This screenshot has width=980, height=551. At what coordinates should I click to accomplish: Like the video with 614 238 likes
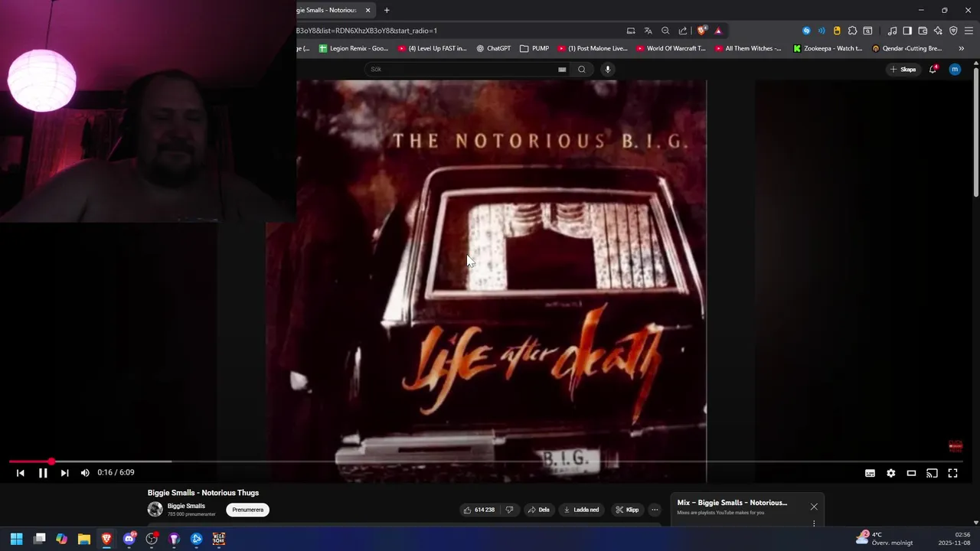pyautogui.click(x=478, y=510)
